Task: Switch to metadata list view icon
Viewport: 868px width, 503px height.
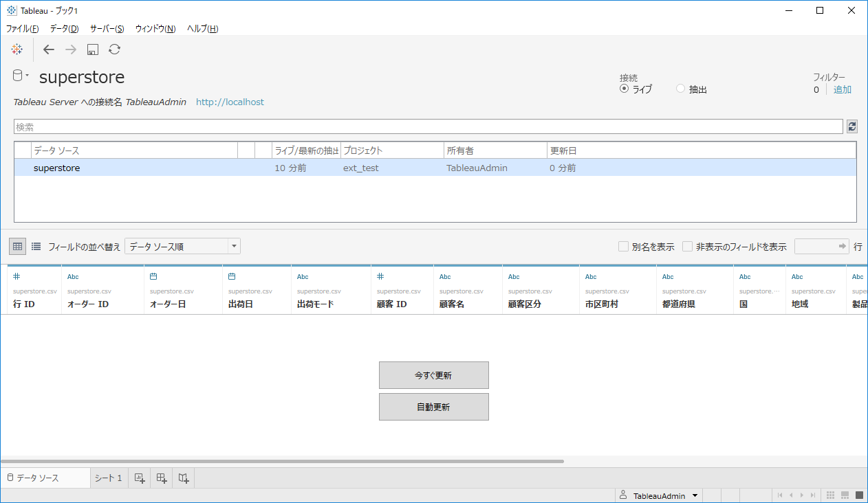Action: [x=36, y=246]
